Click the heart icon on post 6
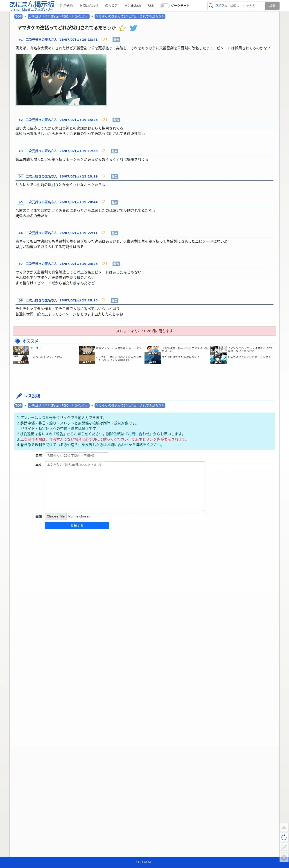The image size is (289, 868). tap(103, 233)
